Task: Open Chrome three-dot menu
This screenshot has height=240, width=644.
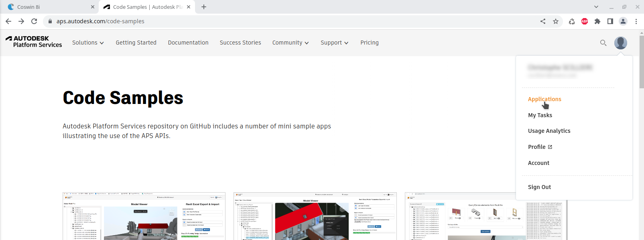Action: 636,21
